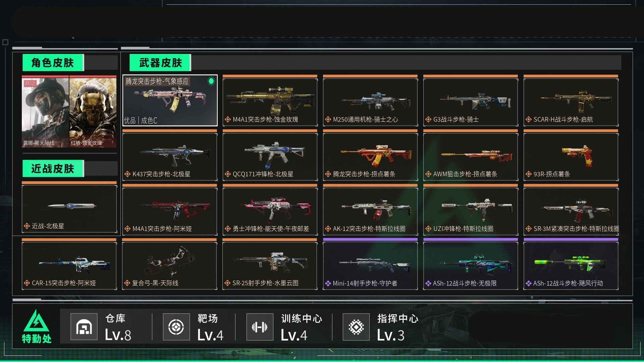The width and height of the screenshot is (644, 362).
Task: Click the small square icon at top-left corner
Action: click(x=5, y=42)
